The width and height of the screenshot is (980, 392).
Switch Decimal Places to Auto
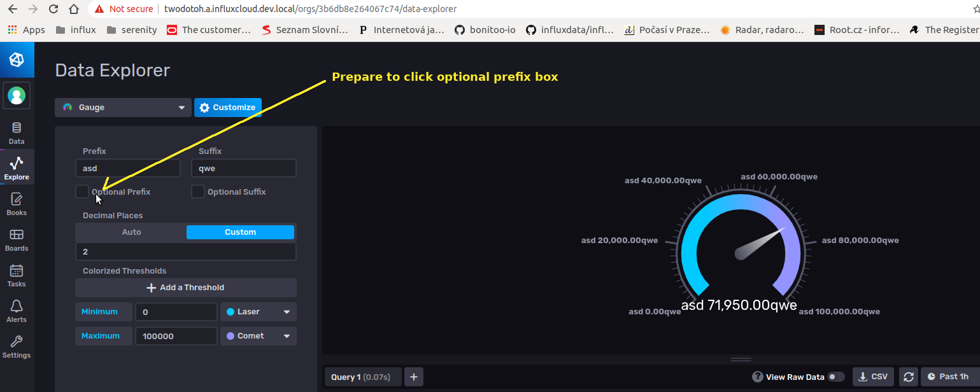(x=131, y=232)
